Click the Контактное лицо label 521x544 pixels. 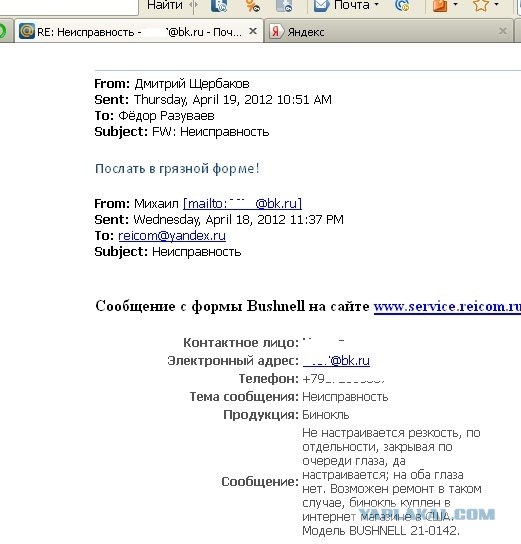pos(241,343)
